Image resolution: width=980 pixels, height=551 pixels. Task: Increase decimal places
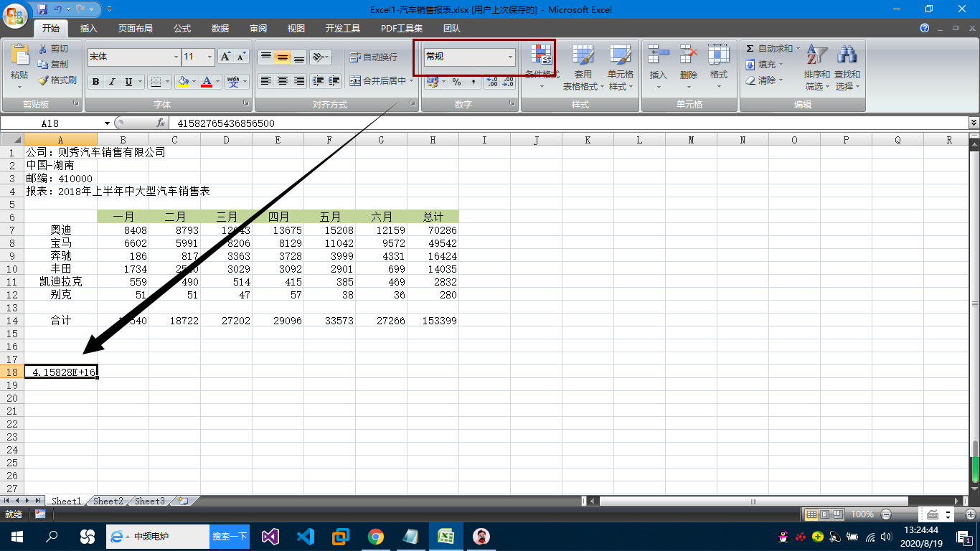point(492,82)
